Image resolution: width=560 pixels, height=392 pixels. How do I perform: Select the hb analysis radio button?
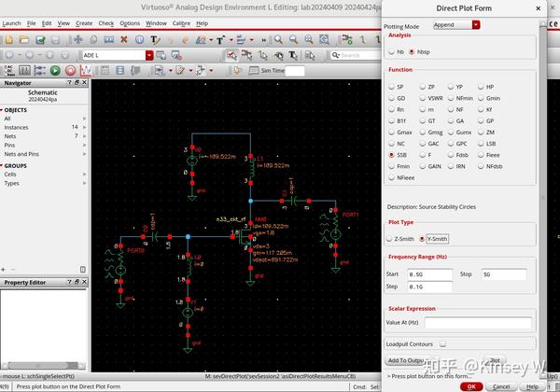coord(392,51)
